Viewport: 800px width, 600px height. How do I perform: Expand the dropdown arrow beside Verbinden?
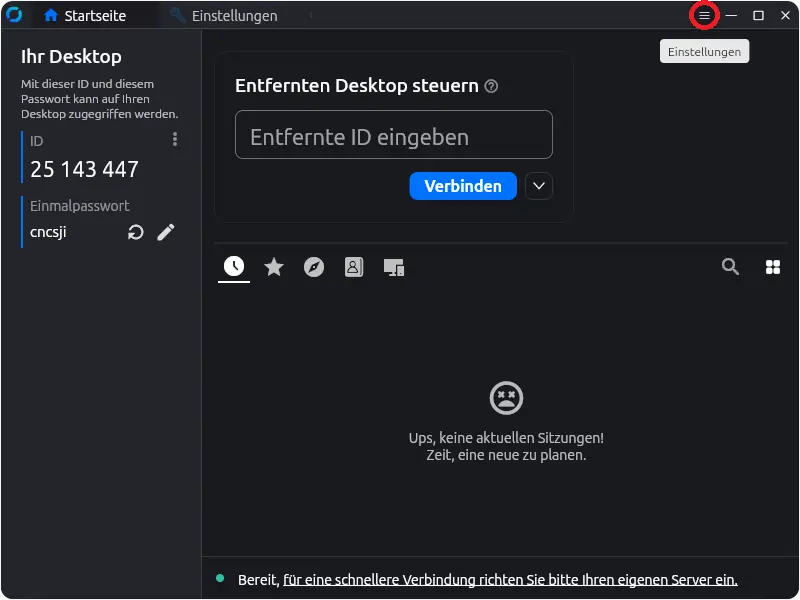point(539,186)
